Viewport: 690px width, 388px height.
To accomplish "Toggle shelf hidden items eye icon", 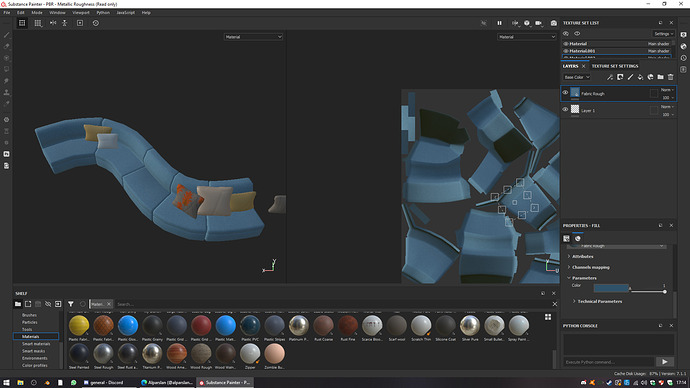I will click(x=48, y=304).
